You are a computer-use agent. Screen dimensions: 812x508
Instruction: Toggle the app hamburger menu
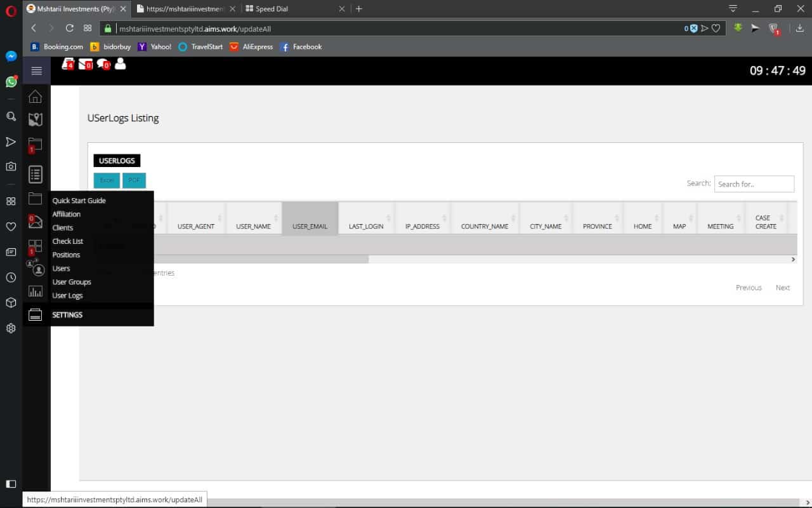coord(36,71)
